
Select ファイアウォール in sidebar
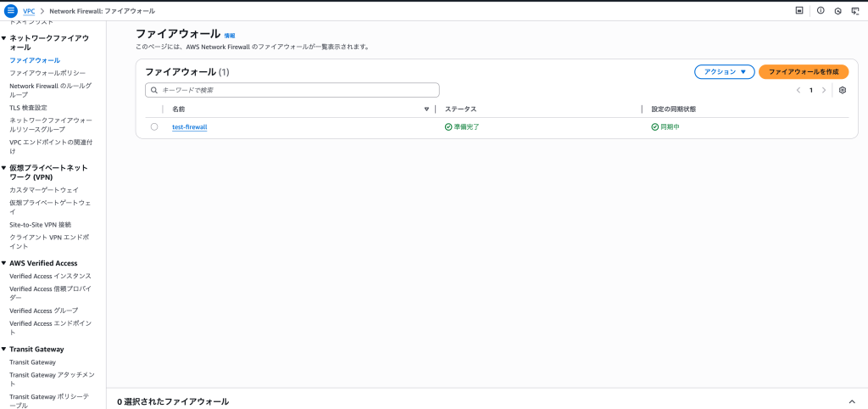tap(35, 60)
